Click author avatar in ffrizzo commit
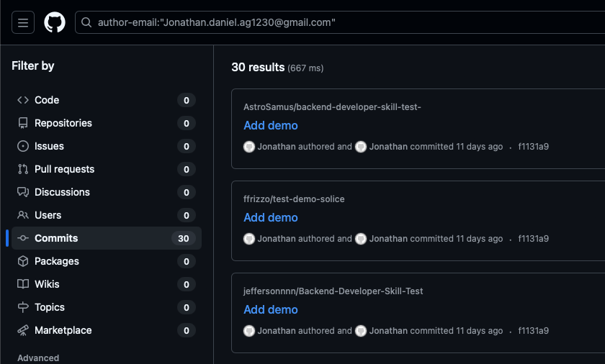Screen dimensions: 605x364 (x=249, y=239)
